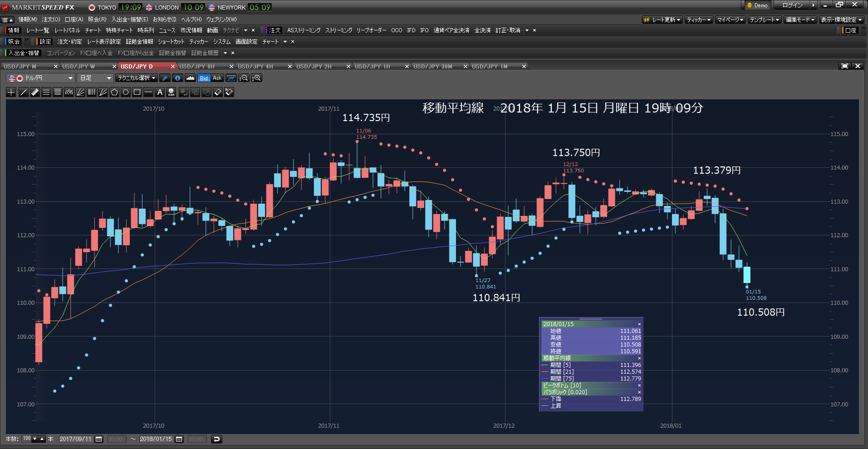Click the end date field 2018/01/15
The width and height of the screenshot is (868, 449).
[x=156, y=439]
